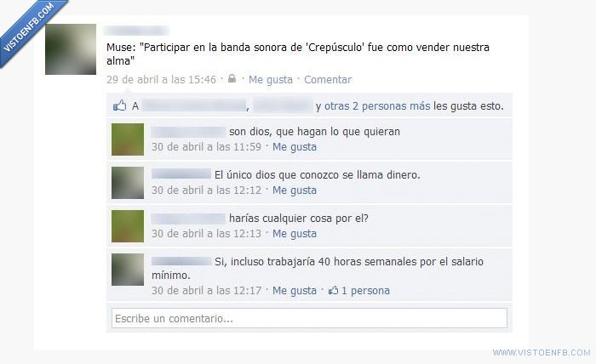Open the avatar of the '40 horas semanales' commenter
Viewport: 596px width, 364px height.
pyautogui.click(x=128, y=270)
